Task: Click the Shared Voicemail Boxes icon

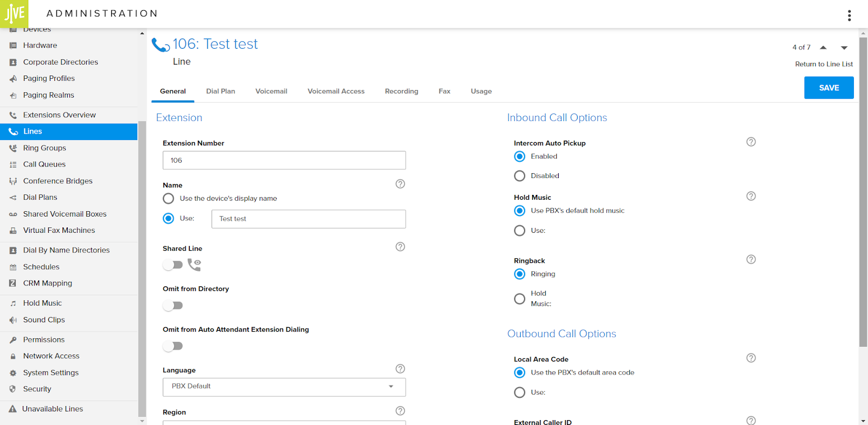Action: (13, 214)
